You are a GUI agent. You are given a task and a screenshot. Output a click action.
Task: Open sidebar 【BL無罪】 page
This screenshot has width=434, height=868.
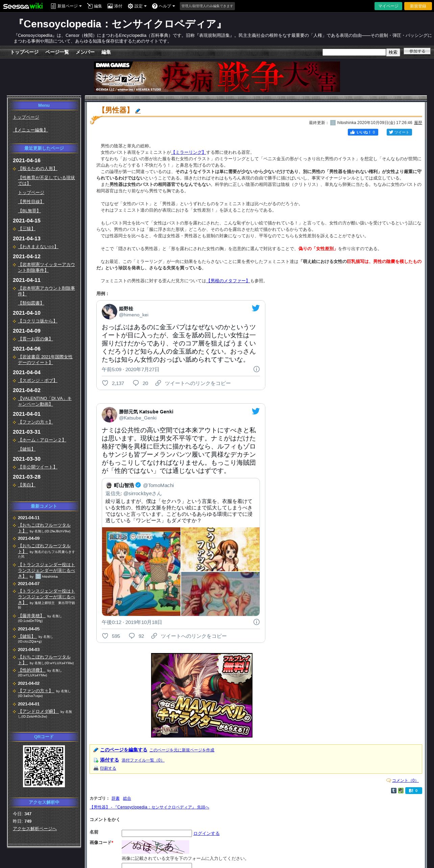pyautogui.click(x=29, y=211)
